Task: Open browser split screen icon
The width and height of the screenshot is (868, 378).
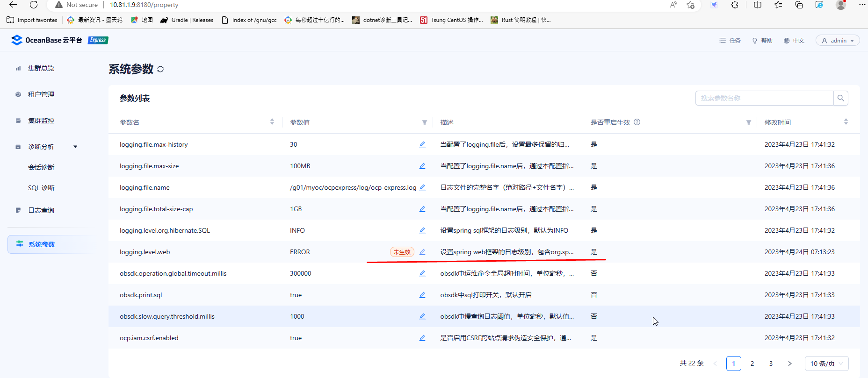Action: 758,5
